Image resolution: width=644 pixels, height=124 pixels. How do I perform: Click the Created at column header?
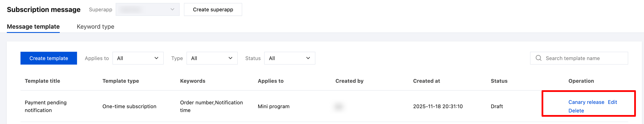pyautogui.click(x=426, y=81)
